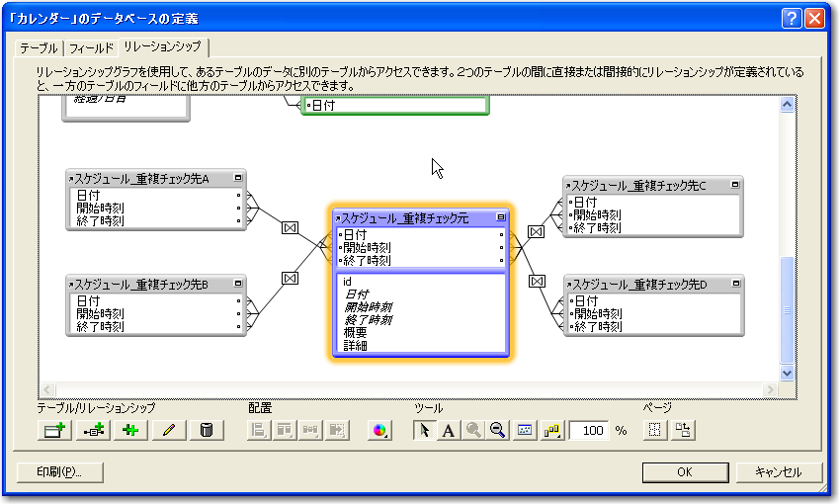Screen dimensions: 839x504
Task: Click the show page breaks icon
Action: click(654, 430)
